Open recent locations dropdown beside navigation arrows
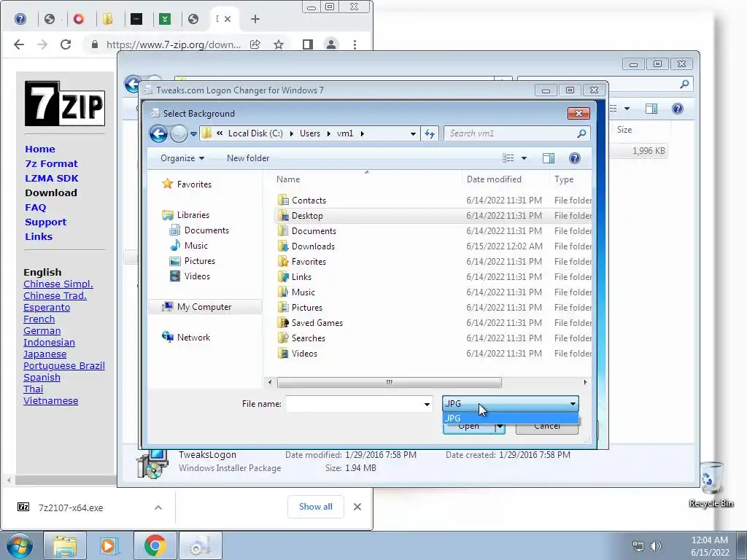The height and width of the screenshot is (560, 747). tap(193, 134)
